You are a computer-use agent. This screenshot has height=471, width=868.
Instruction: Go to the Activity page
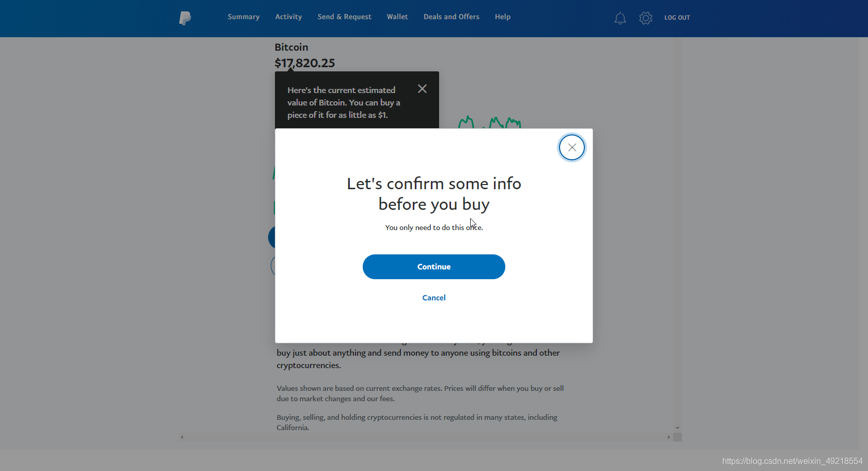pyautogui.click(x=289, y=17)
